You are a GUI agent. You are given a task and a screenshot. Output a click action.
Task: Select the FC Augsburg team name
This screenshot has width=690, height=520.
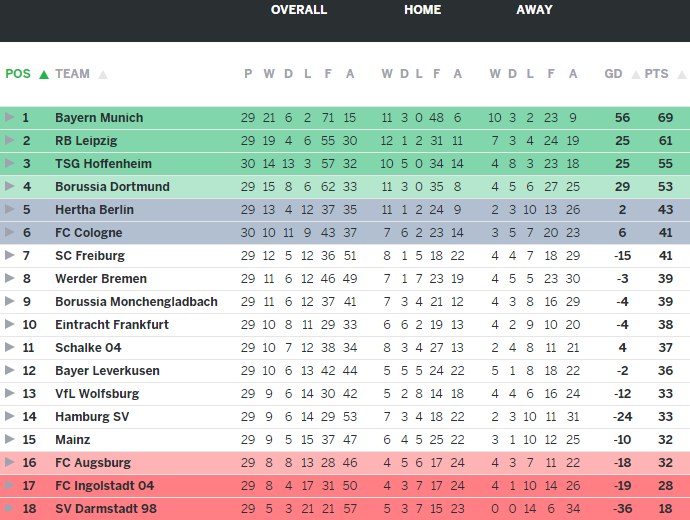click(x=93, y=463)
